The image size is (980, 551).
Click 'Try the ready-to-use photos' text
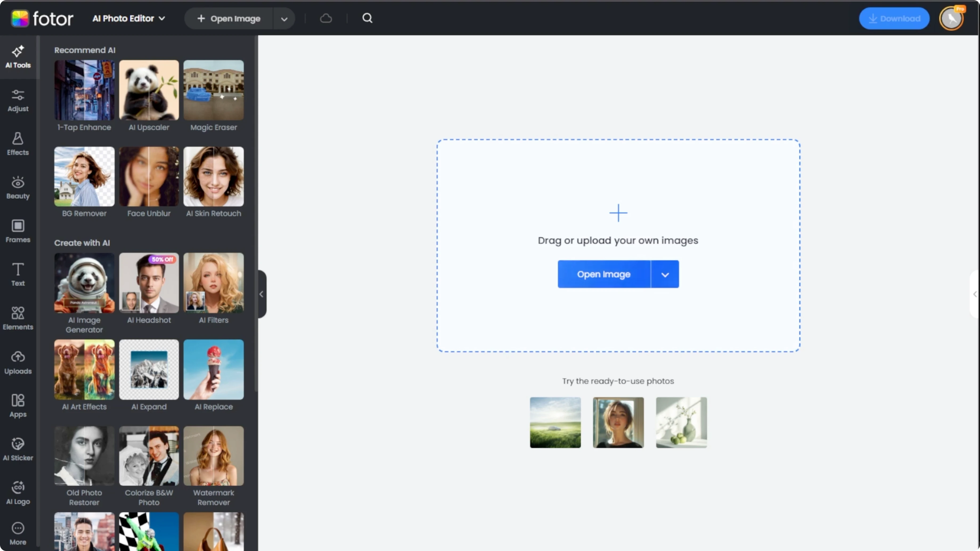click(x=618, y=381)
